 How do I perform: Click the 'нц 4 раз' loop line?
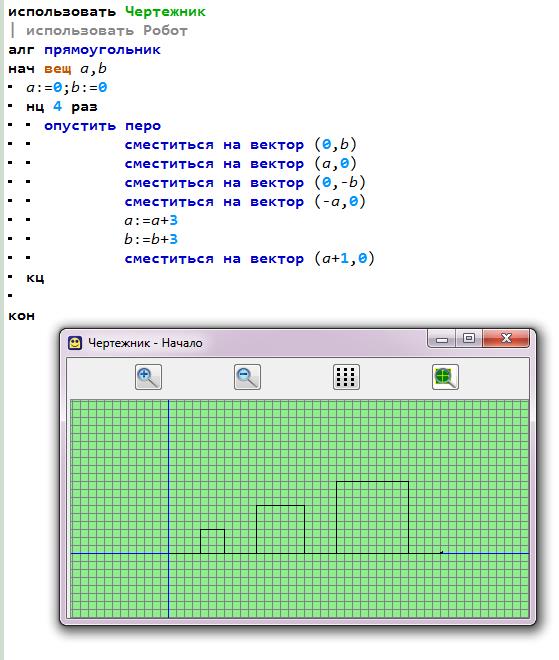click(61, 106)
